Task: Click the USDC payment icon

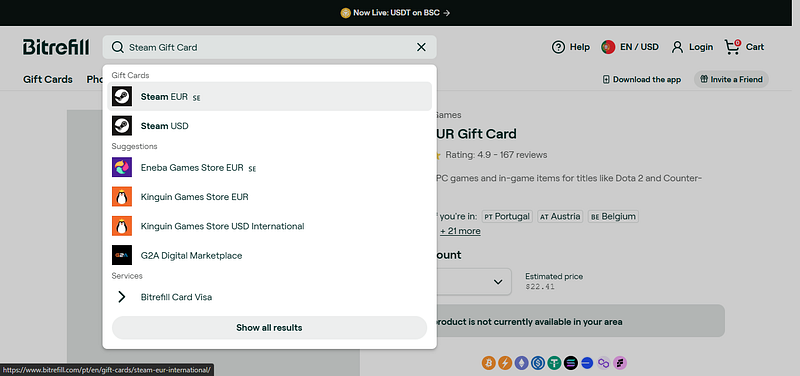Action: tap(537, 363)
